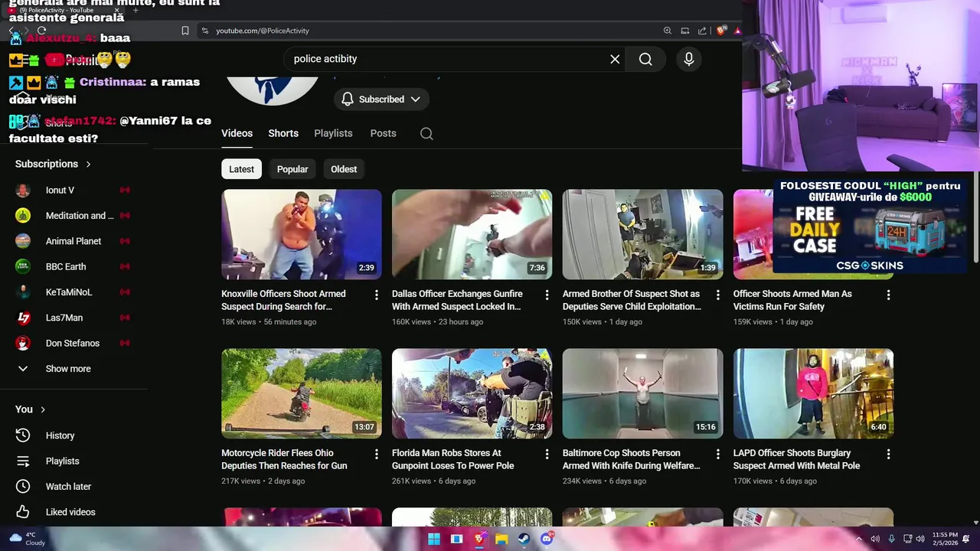Image resolution: width=980 pixels, height=551 pixels.
Task: Open Brave Shields lion icon
Action: tap(721, 31)
